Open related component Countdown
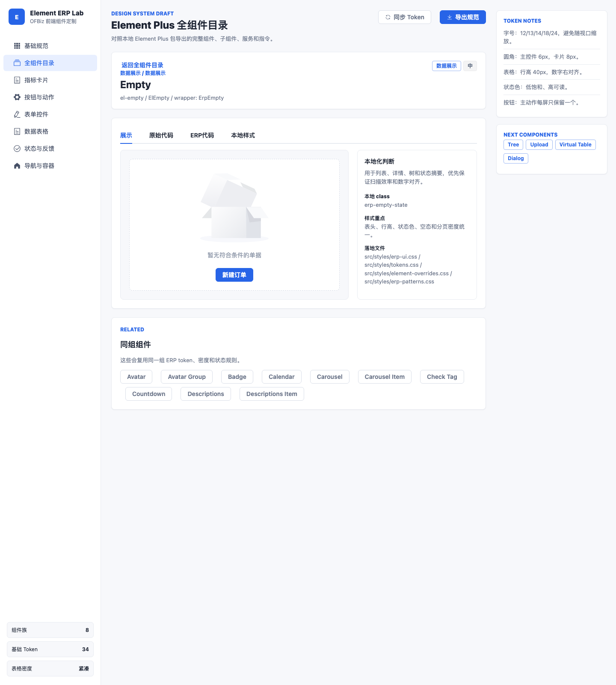This screenshot has width=616, height=685. [x=149, y=394]
